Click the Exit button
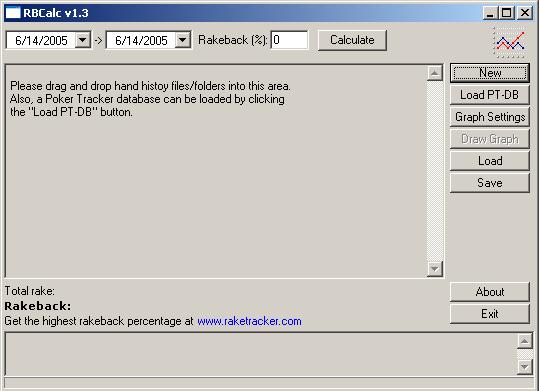This screenshot has height=391, width=539. pos(490,314)
